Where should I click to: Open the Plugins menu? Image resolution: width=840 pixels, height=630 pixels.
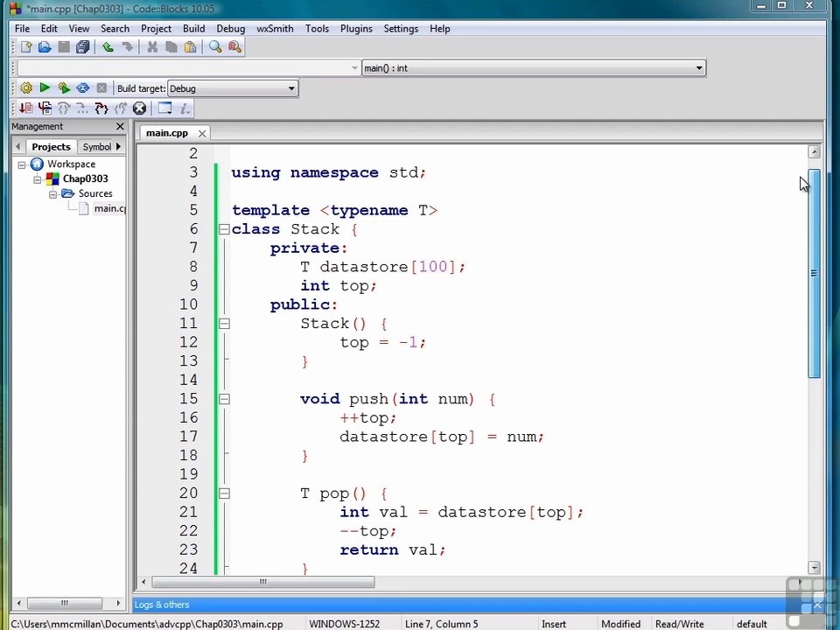click(x=356, y=28)
